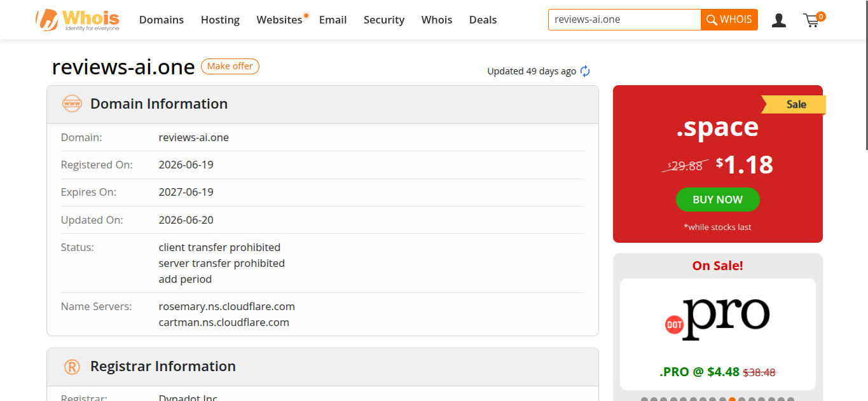Click the $1.18 sale price
The height and width of the screenshot is (401, 868).
745,165
